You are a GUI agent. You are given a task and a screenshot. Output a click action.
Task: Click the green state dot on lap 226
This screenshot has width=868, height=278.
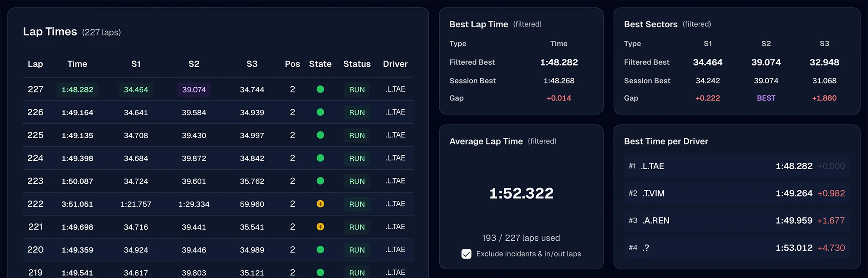click(320, 112)
